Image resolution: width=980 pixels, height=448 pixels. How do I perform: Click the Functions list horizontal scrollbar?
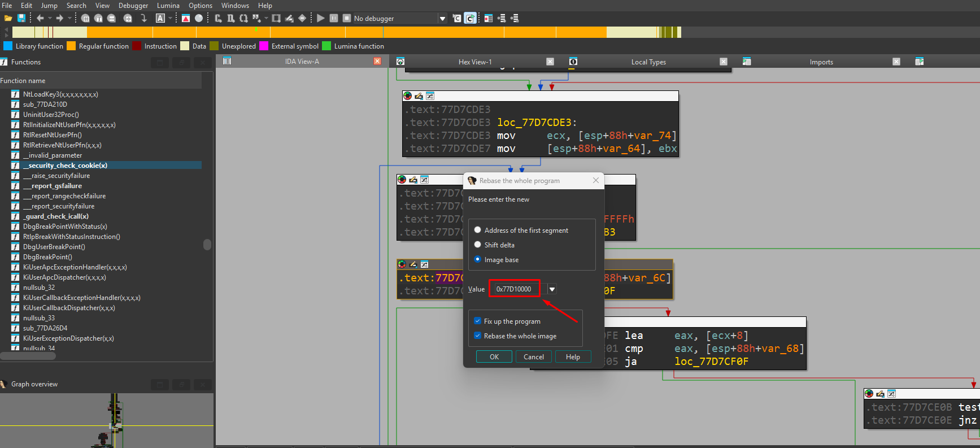click(28, 356)
